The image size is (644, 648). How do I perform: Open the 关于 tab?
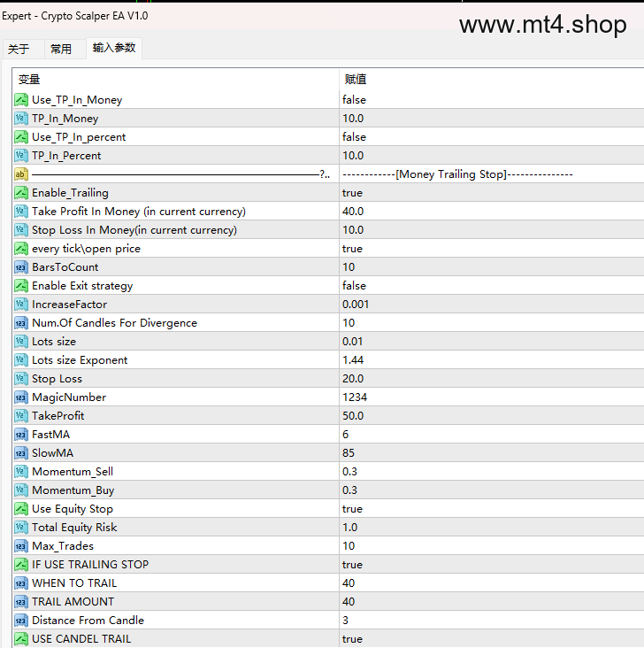pos(19,50)
